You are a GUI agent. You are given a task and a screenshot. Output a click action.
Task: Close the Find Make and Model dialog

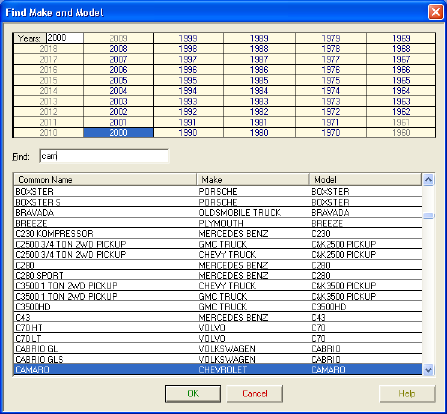[x=435, y=12]
